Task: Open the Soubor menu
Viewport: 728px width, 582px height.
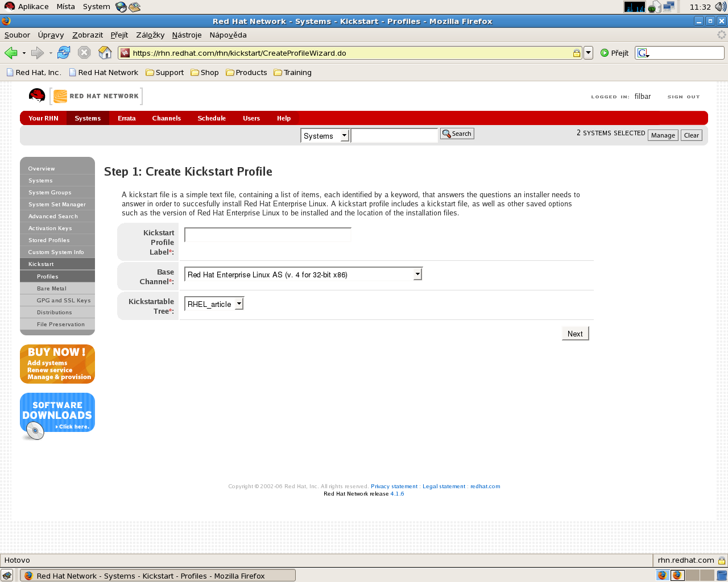Action: [x=17, y=35]
